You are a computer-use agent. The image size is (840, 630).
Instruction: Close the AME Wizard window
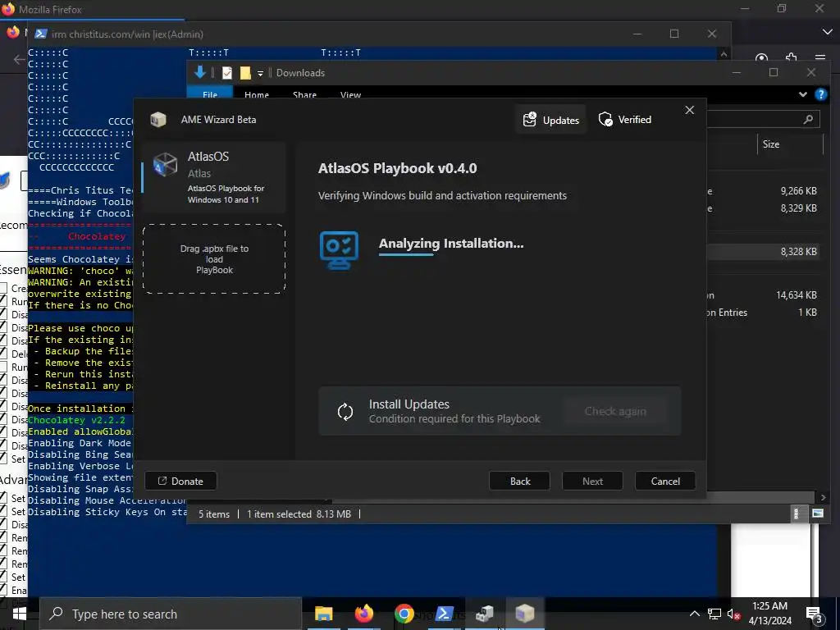coord(689,110)
